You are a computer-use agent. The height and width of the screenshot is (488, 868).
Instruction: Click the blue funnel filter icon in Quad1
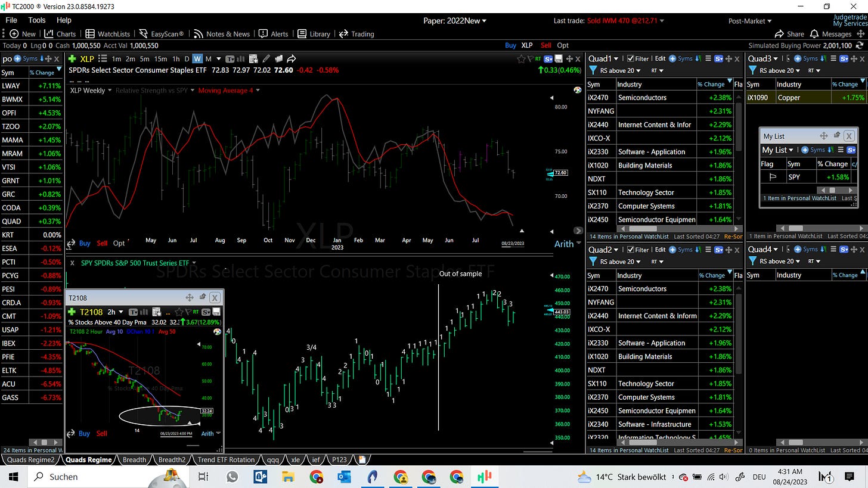point(593,70)
